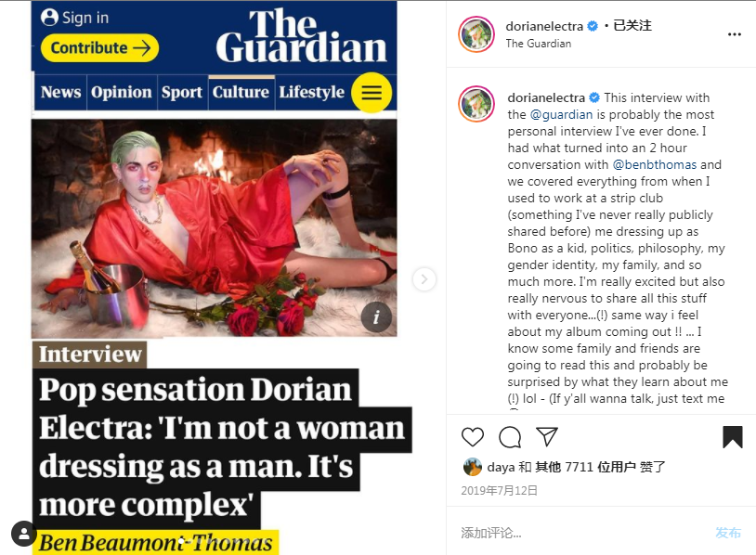756x555 pixels.
Task: Click the @guardian mention link
Action: [561, 115]
